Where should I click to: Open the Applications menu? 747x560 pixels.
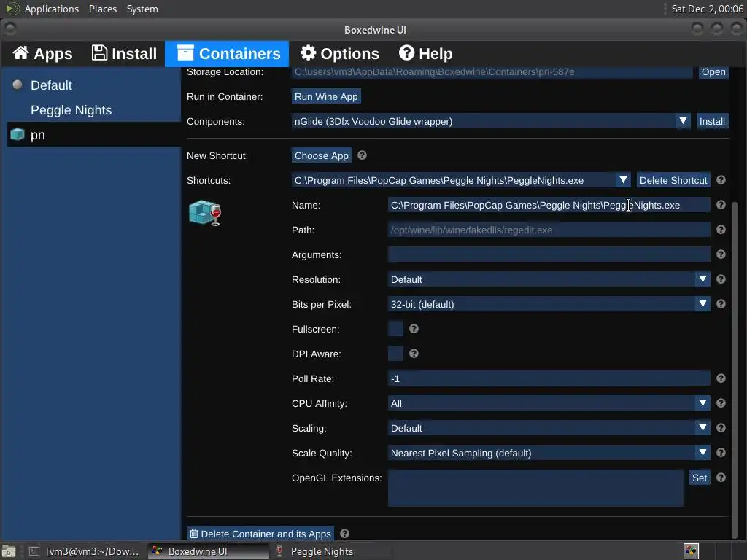pyautogui.click(x=52, y=9)
